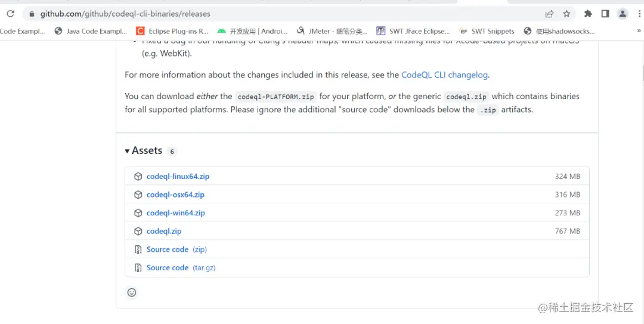This screenshot has width=644, height=324.
Task: Click the Eclipse Plug-ins bookmark favicon
Action: (141, 31)
